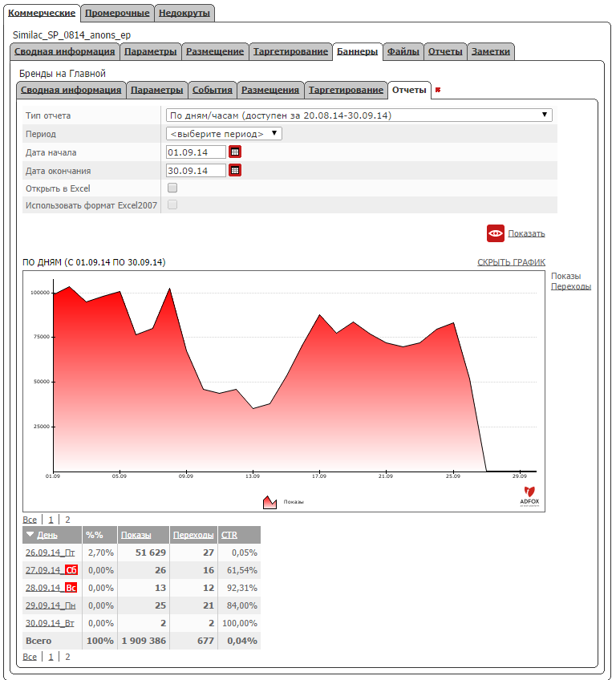Open the Тип отчета dropdown

[359, 115]
